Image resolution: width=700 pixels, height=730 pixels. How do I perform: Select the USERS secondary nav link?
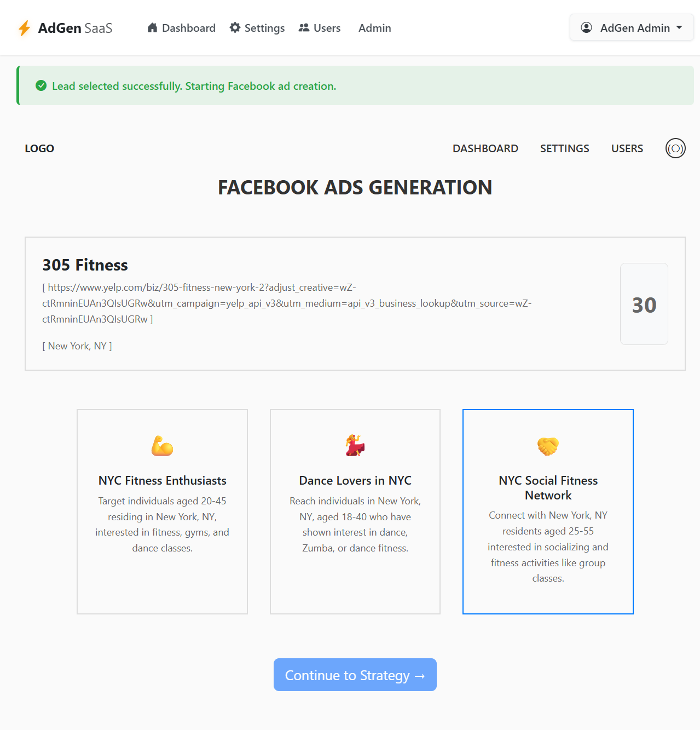pyautogui.click(x=627, y=148)
